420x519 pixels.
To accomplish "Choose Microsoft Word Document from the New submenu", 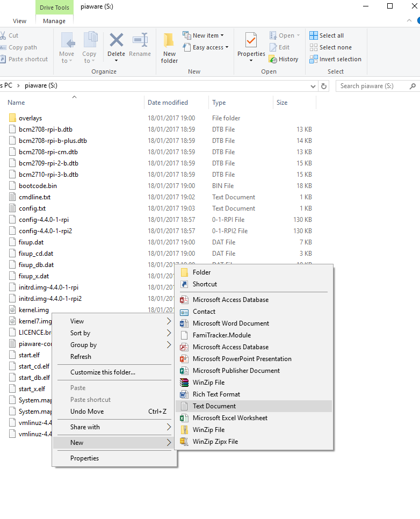I will 230,323.
